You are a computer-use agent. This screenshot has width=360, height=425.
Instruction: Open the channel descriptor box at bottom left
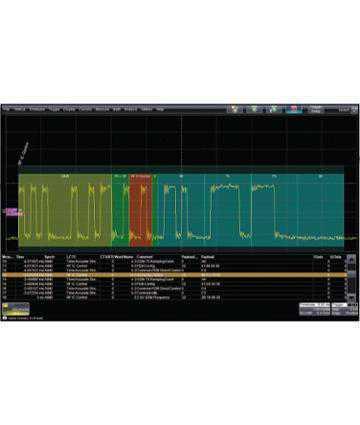[16, 309]
